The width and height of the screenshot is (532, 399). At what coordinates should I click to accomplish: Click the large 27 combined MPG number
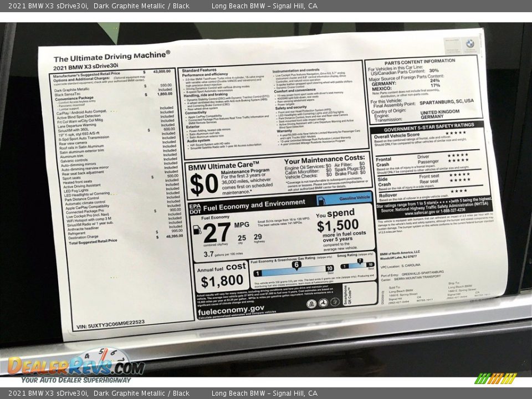(217, 232)
